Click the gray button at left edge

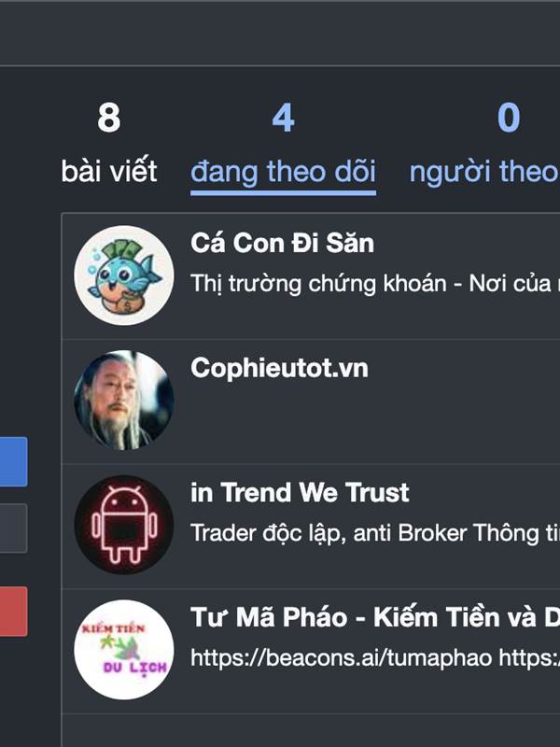click(13, 529)
